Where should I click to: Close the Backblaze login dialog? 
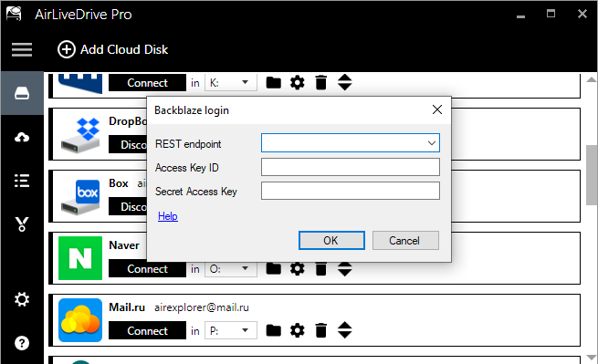(x=437, y=109)
